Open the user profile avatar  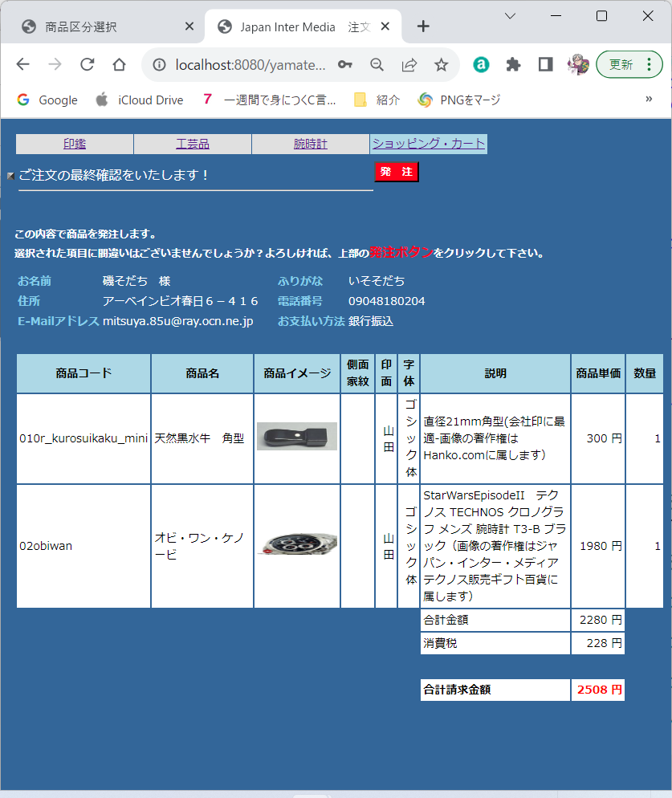pos(578,65)
